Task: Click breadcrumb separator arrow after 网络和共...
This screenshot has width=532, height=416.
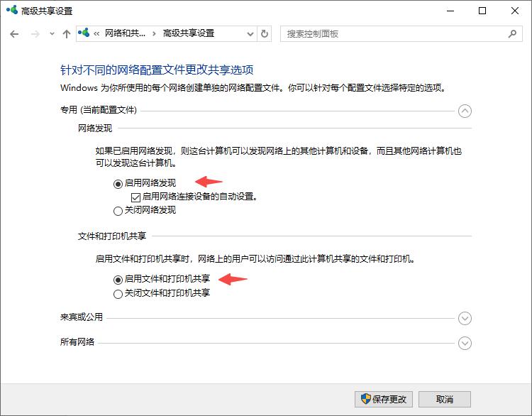Action: [x=154, y=33]
